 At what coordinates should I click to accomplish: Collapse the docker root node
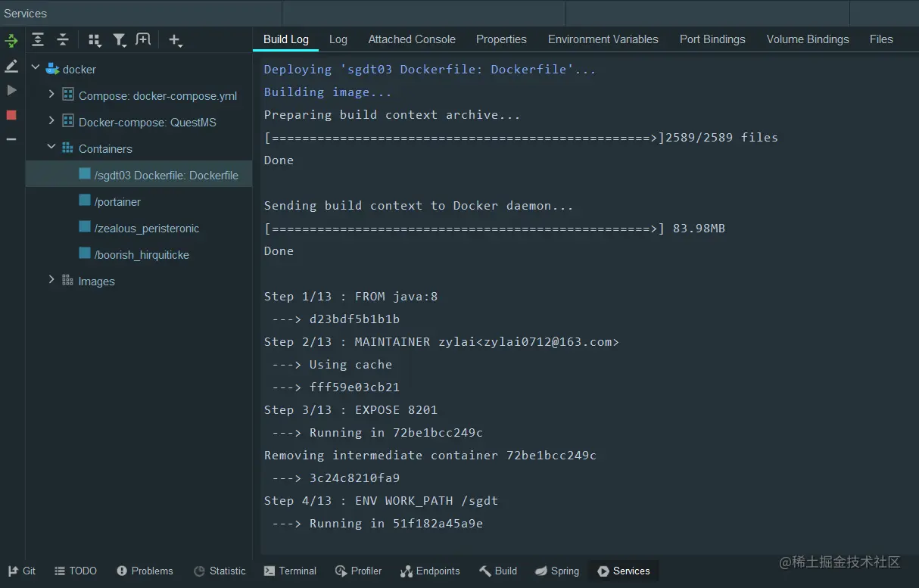tap(36, 68)
